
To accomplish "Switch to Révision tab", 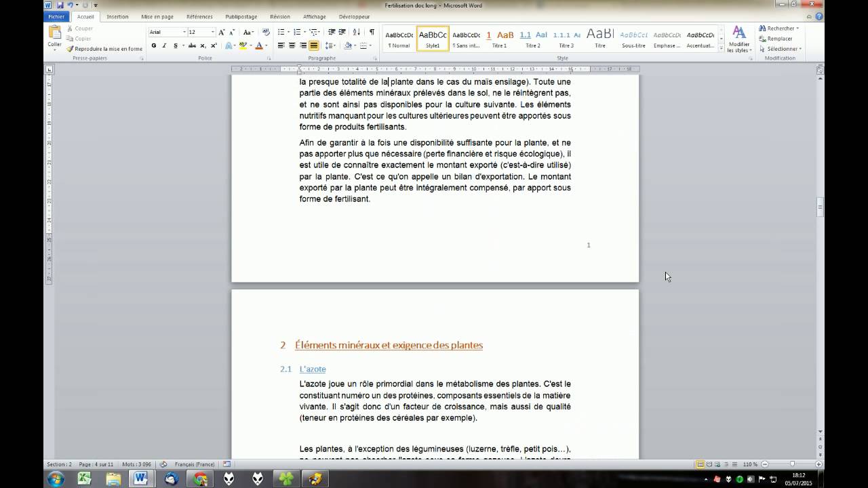I will click(x=279, y=16).
